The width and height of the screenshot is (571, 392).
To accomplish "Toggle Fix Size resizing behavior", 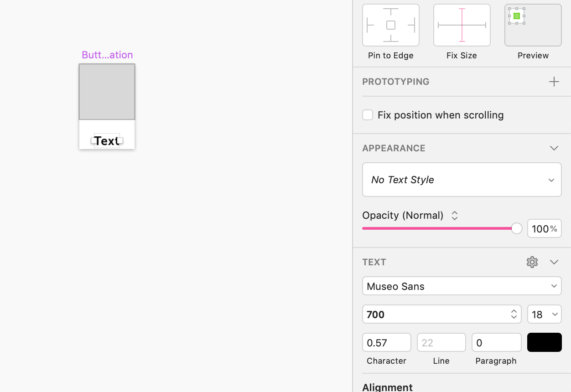I will click(x=462, y=25).
